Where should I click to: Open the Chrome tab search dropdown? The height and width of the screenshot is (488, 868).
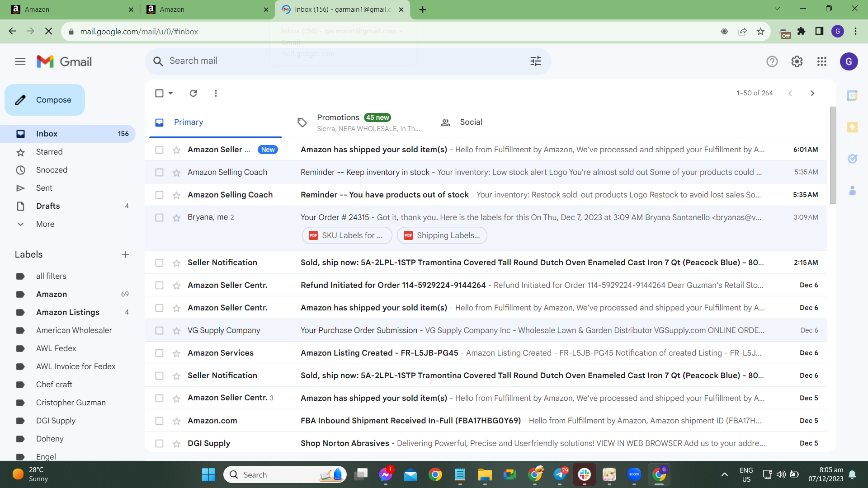click(x=777, y=9)
